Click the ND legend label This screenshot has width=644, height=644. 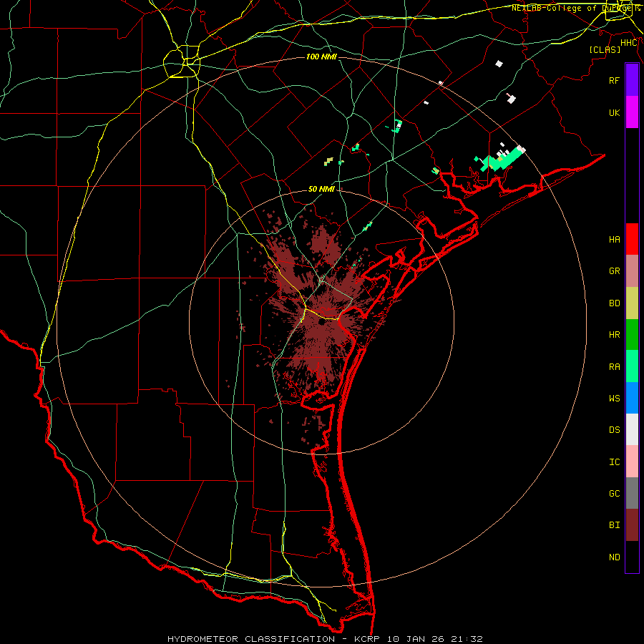pyautogui.click(x=615, y=557)
